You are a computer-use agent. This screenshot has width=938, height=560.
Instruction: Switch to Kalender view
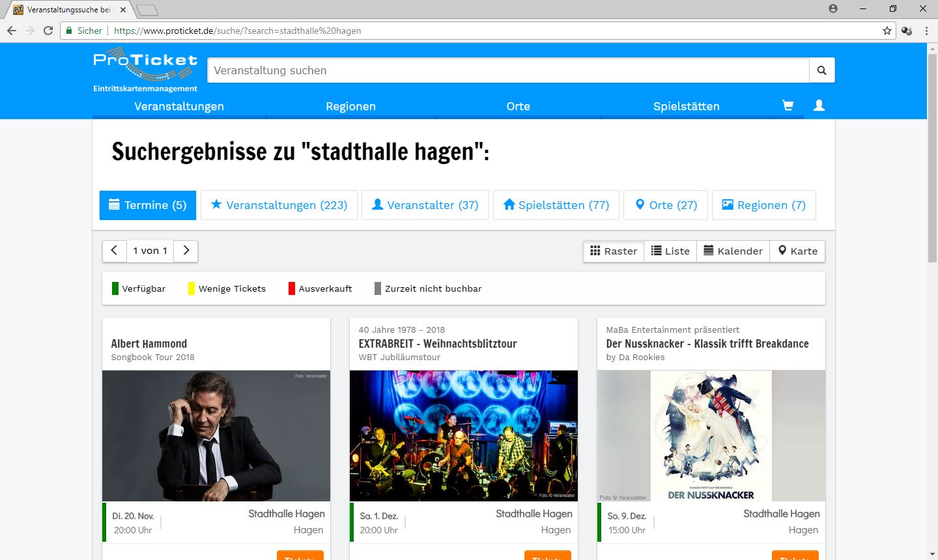click(733, 251)
